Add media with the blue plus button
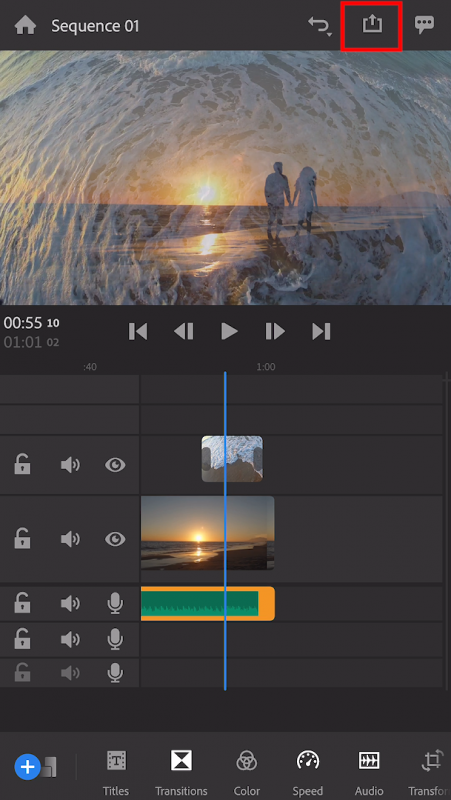This screenshot has width=451, height=800. click(28, 766)
